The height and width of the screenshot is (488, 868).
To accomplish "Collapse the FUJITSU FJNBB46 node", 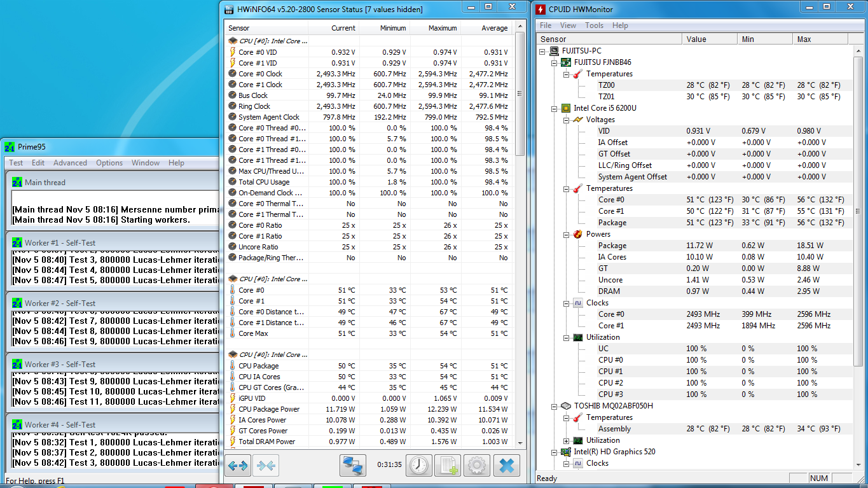I will (x=554, y=62).
